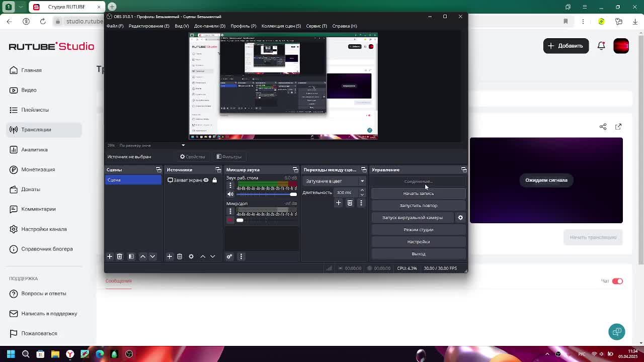Toggle lock on Захват экрана source
The image size is (644, 362).
[214, 180]
